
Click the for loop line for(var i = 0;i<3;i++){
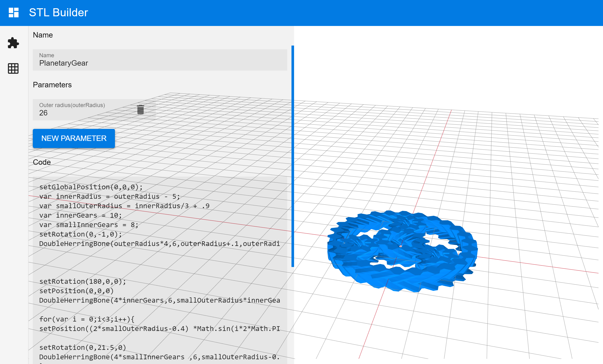[87, 319]
